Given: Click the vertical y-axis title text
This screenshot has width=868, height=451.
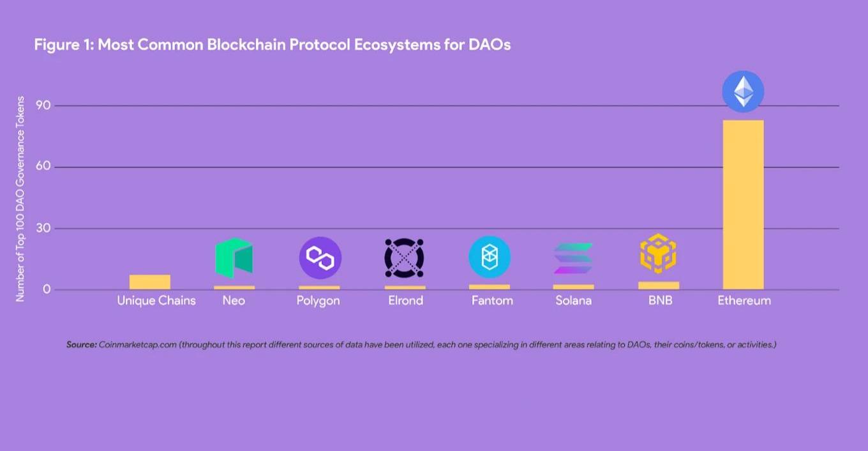Looking at the screenshot, I should pyautogui.click(x=20, y=199).
